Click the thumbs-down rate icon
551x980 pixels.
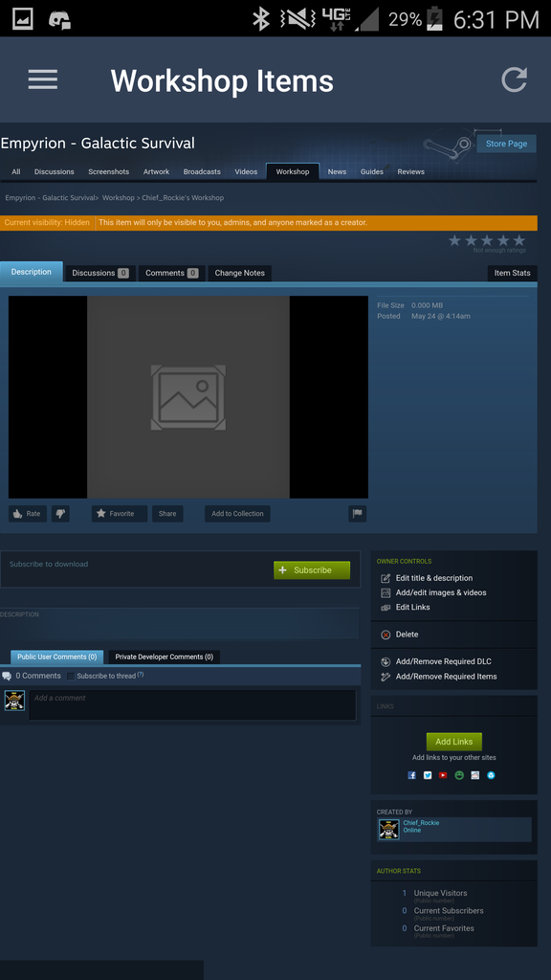60,514
